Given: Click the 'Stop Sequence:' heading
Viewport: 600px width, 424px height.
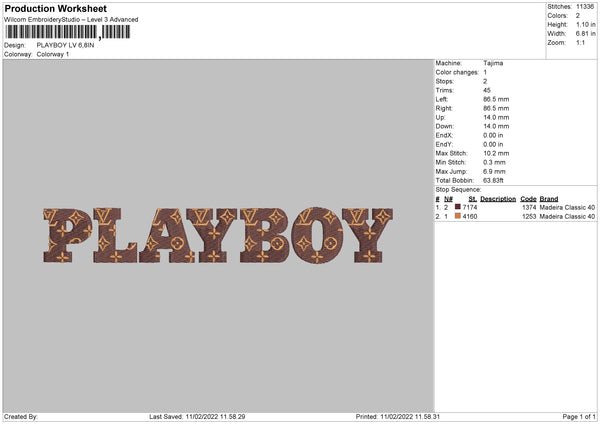Looking at the screenshot, I should click(x=458, y=190).
